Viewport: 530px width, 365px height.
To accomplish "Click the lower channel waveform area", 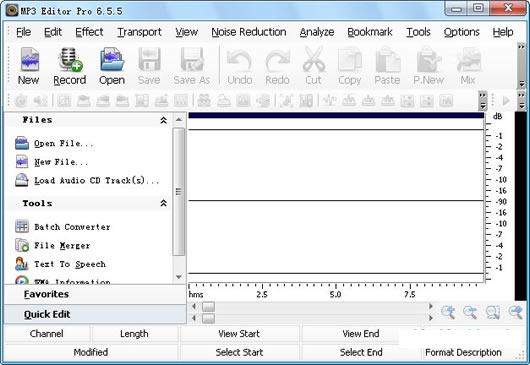I will [336, 237].
